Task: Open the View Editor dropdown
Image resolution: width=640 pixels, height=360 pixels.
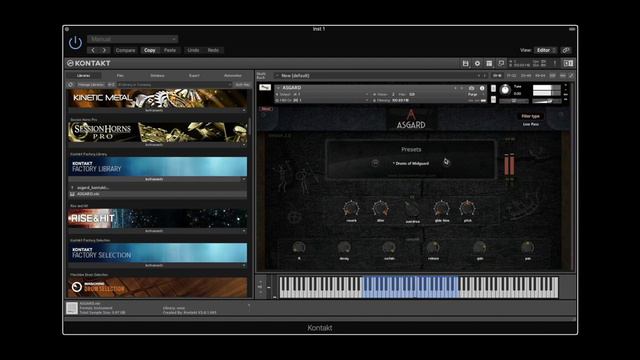Action: 546,50
